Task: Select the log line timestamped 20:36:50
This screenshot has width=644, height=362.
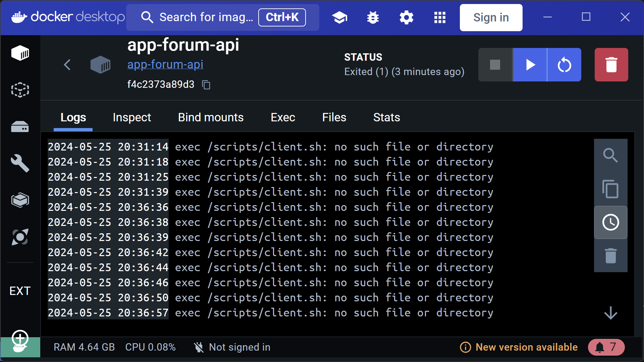Action: 270,298
